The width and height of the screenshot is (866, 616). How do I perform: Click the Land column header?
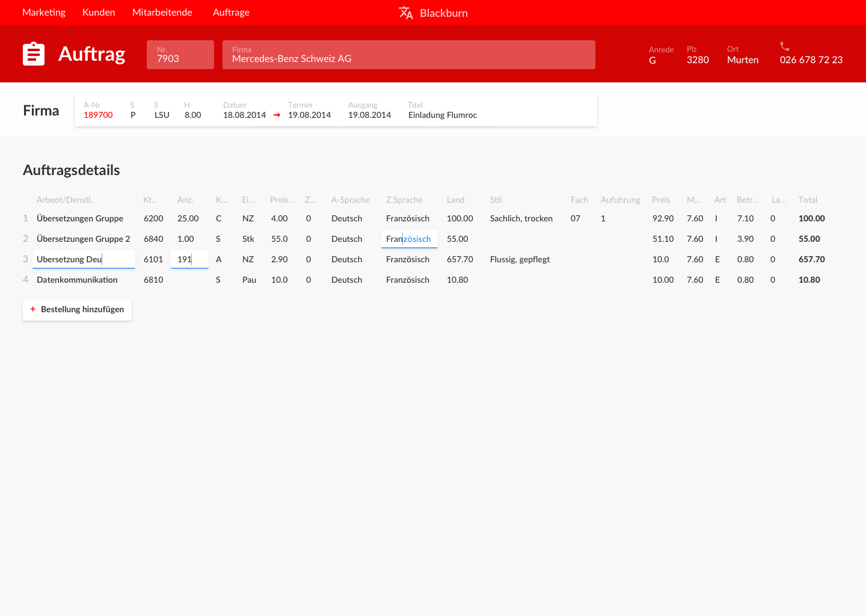pos(456,200)
